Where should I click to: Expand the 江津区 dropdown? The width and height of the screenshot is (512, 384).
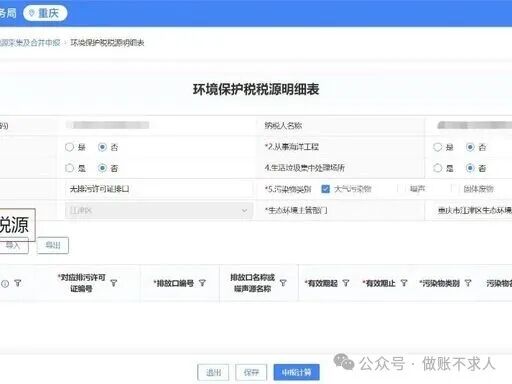tap(159, 211)
